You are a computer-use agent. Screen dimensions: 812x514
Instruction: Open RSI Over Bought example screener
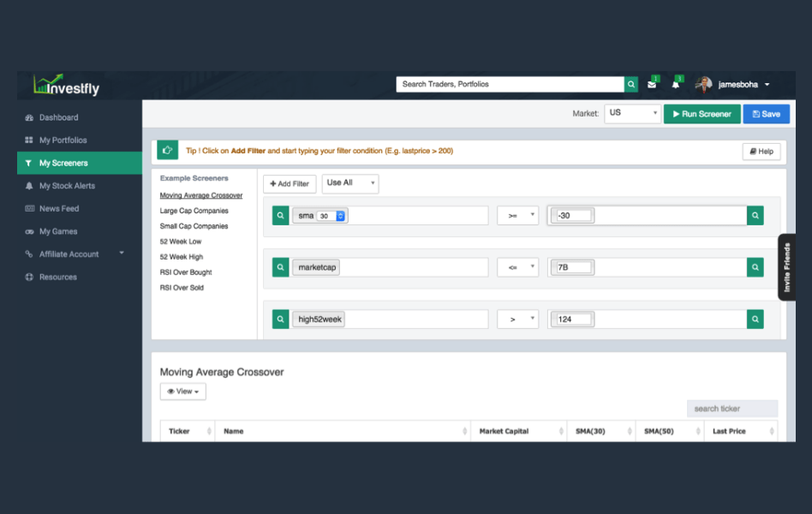(x=185, y=272)
